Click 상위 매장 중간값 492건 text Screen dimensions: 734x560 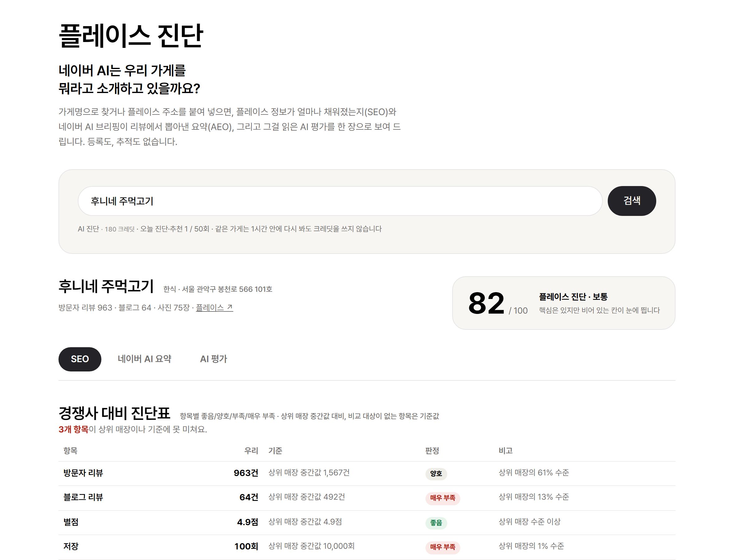[307, 497]
